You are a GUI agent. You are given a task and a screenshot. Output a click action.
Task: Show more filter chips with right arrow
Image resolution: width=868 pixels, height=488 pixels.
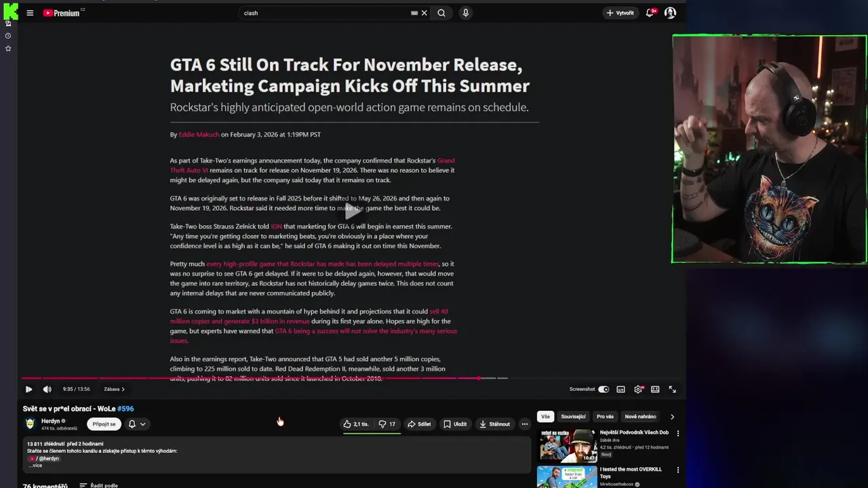click(x=672, y=417)
